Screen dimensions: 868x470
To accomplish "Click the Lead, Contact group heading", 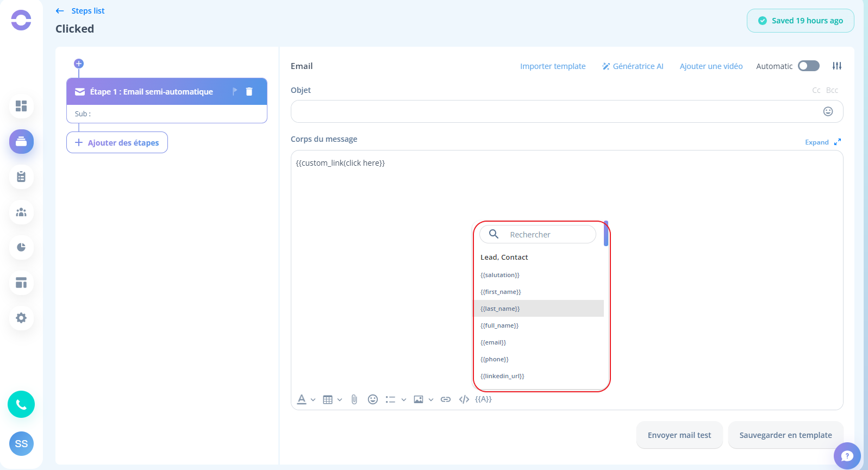I will 504,258.
